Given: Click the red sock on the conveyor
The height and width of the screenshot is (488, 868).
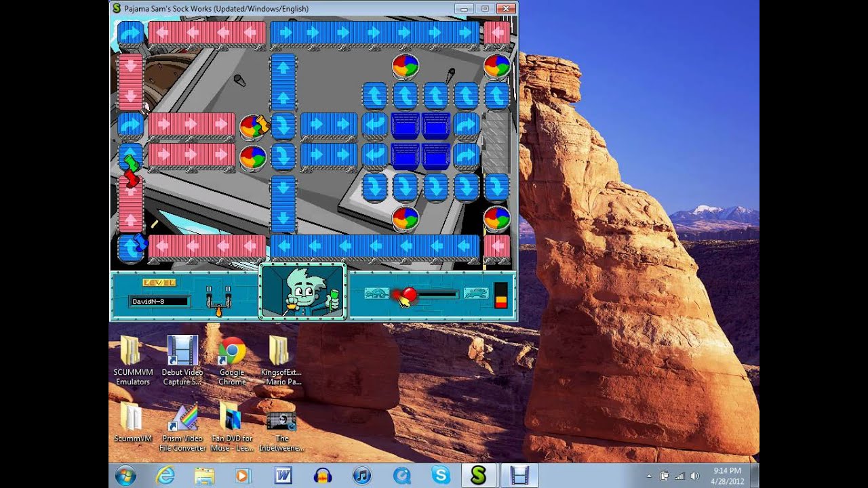Looking at the screenshot, I should click(132, 179).
